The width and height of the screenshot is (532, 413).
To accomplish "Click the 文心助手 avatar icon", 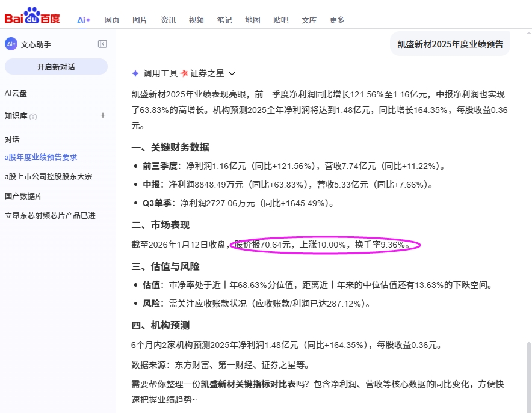I will pos(11,44).
